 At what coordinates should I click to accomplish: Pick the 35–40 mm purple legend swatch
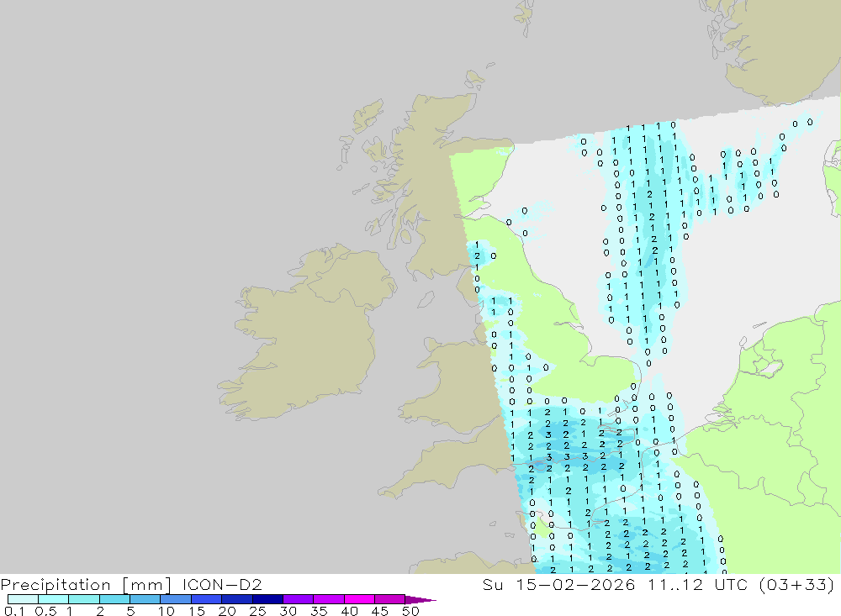328,599
